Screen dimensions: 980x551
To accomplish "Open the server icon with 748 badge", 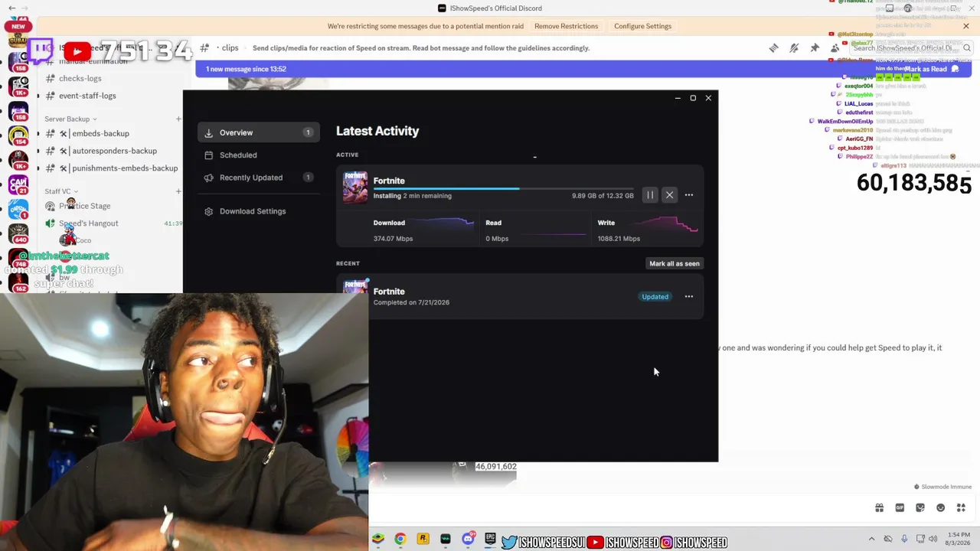I will [18, 259].
